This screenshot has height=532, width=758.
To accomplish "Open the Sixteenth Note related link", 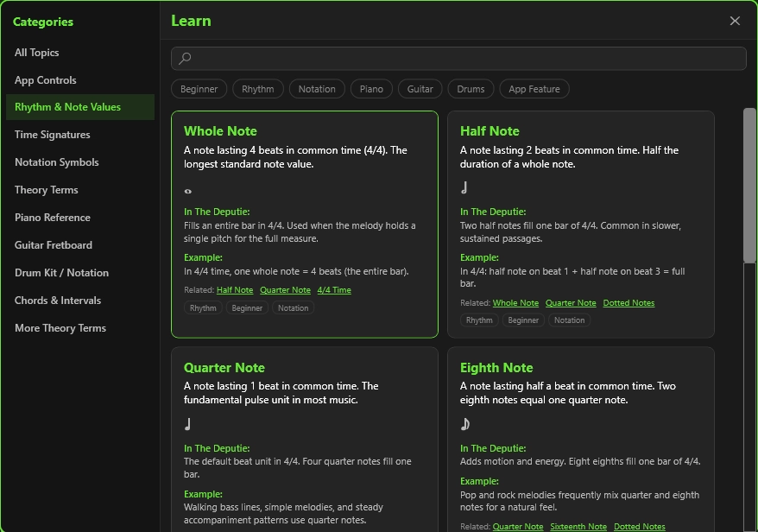I will point(578,526).
